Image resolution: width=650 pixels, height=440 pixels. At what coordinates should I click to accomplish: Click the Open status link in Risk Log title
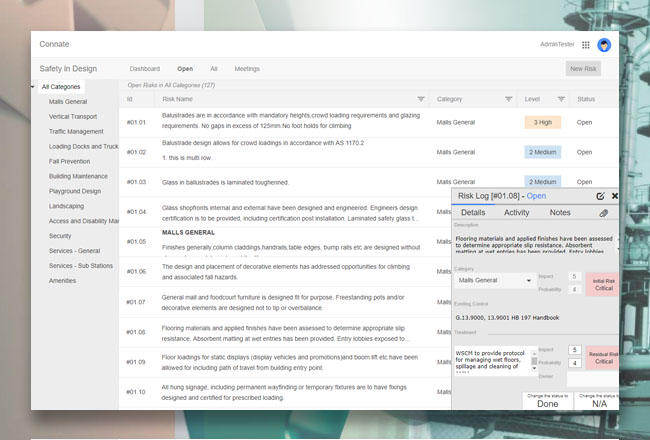pyautogui.click(x=536, y=196)
